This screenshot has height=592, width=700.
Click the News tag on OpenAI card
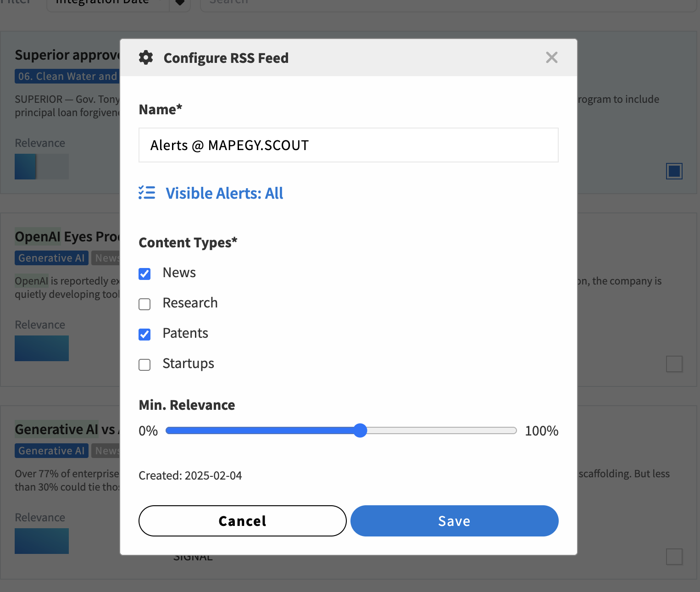click(106, 258)
